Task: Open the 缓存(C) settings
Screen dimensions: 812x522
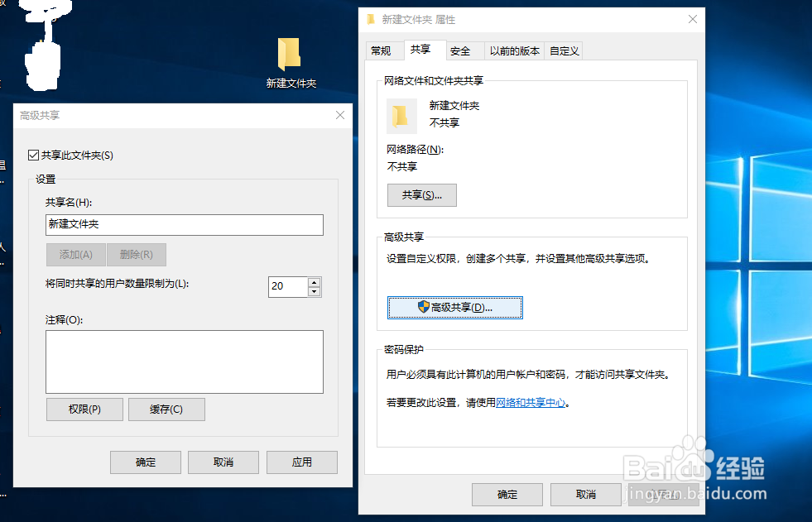Action: pyautogui.click(x=166, y=409)
